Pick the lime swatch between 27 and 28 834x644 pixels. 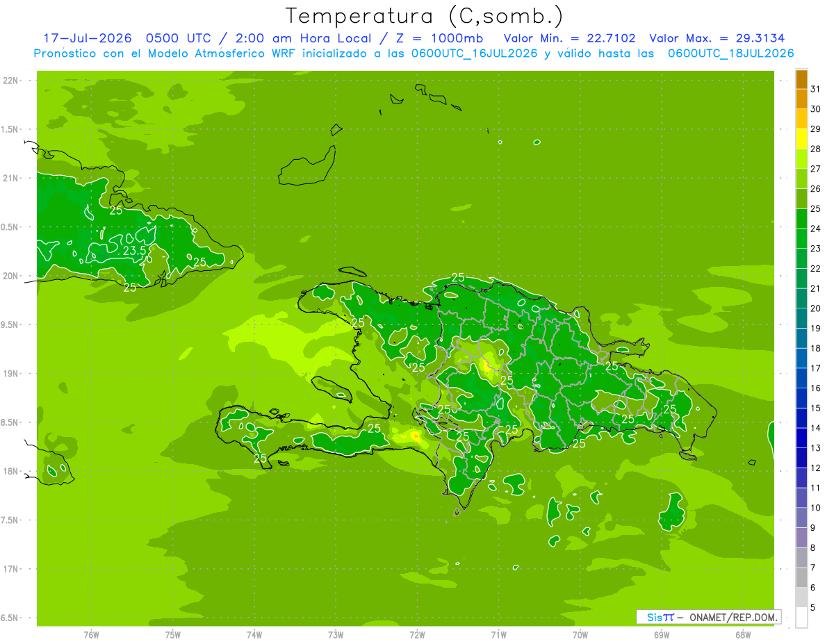click(801, 158)
